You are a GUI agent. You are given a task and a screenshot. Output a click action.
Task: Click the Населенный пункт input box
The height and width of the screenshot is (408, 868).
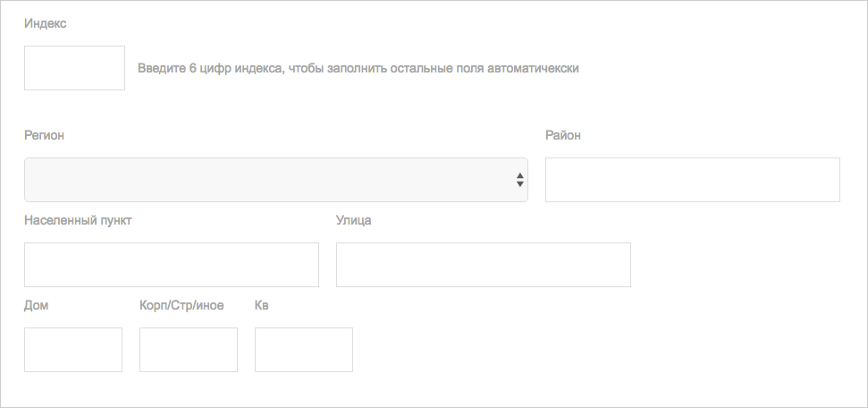(172, 265)
